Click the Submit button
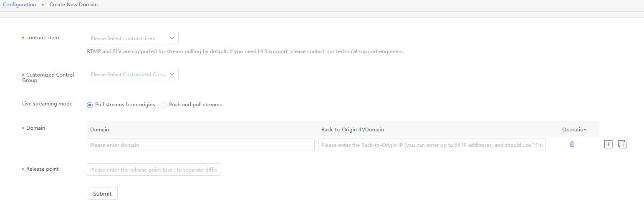The width and height of the screenshot is (644, 200). click(x=102, y=194)
